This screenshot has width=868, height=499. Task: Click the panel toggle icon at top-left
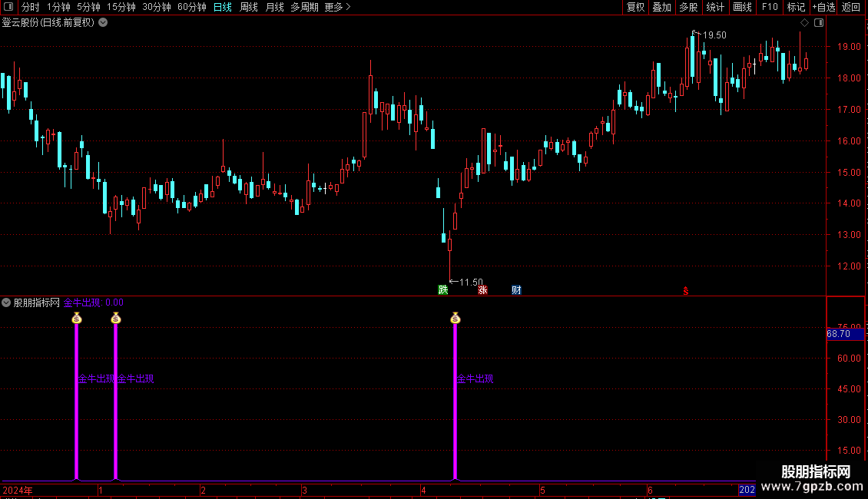8,7
